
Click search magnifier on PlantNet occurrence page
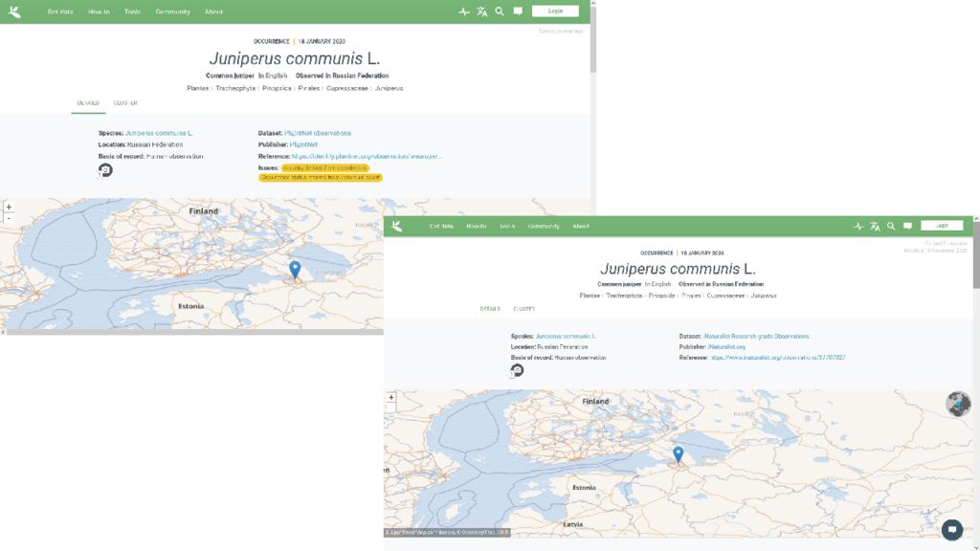[500, 11]
